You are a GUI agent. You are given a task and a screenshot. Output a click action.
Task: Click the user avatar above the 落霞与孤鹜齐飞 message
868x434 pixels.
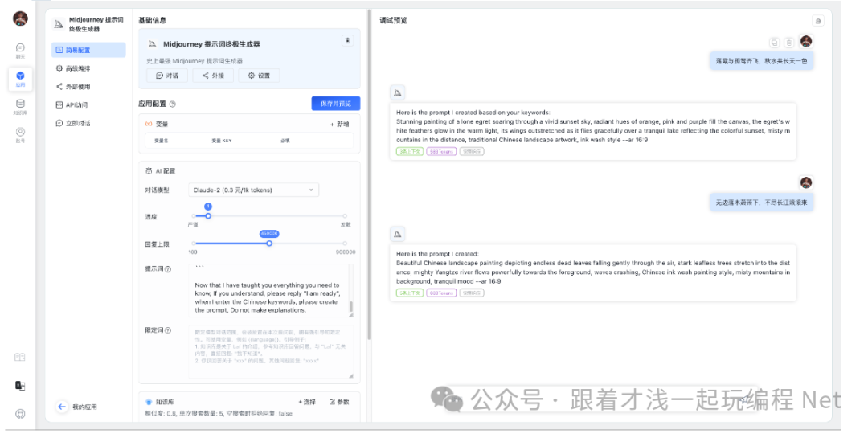click(x=806, y=42)
